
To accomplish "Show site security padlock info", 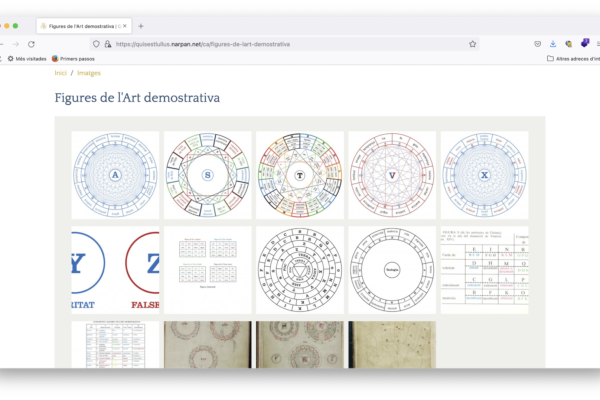I will pyautogui.click(x=108, y=44).
